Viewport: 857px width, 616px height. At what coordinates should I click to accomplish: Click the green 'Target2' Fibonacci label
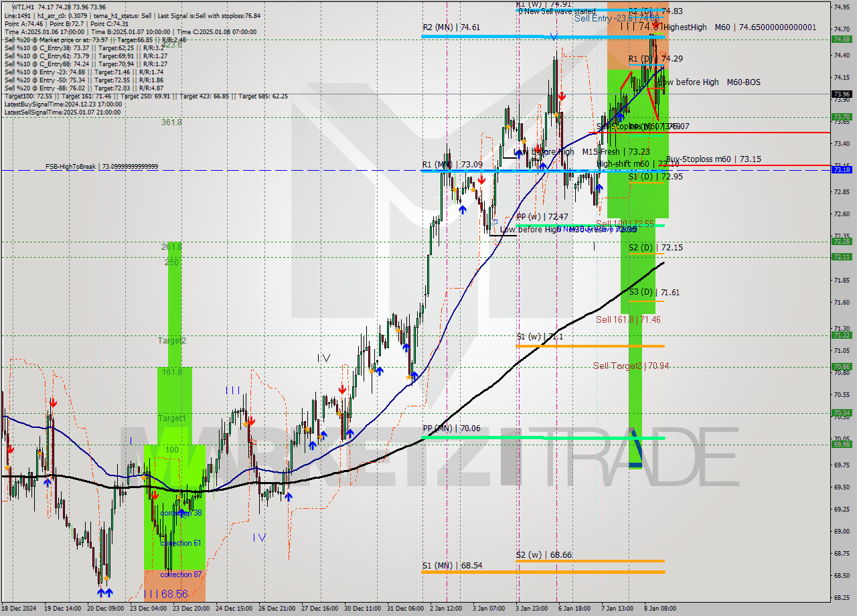tap(172, 341)
